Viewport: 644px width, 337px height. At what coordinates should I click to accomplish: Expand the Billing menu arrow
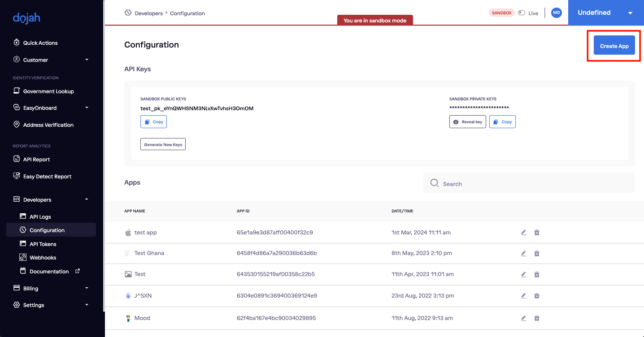pos(87,288)
